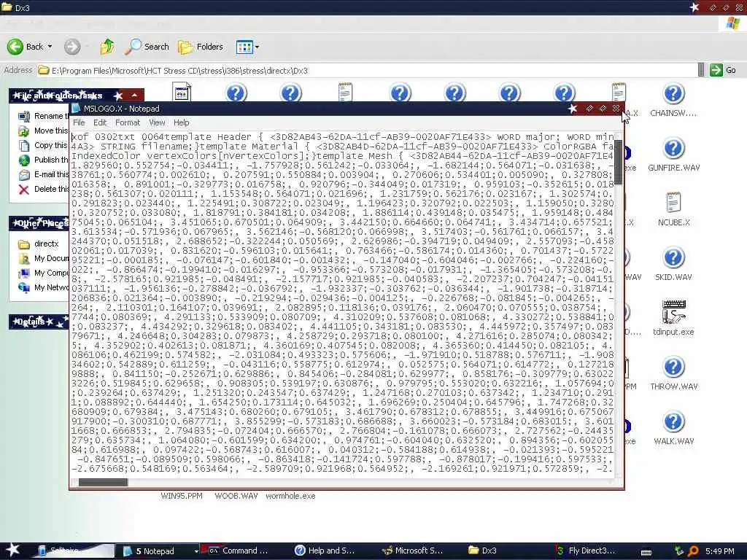Image resolution: width=747 pixels, height=560 pixels.
Task: Select WIN95.PPM file label
Action: 182,496
